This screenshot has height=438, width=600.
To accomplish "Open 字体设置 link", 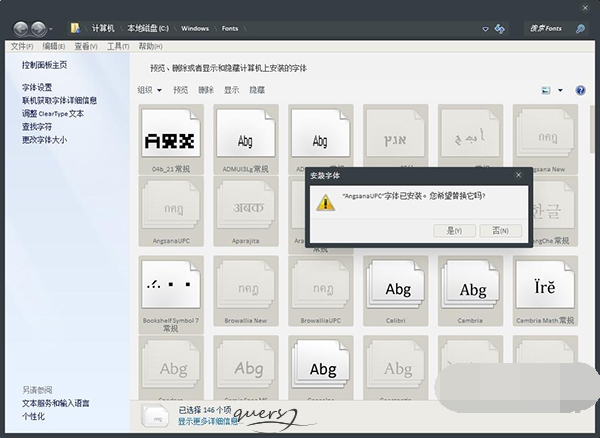I will 37,87.
